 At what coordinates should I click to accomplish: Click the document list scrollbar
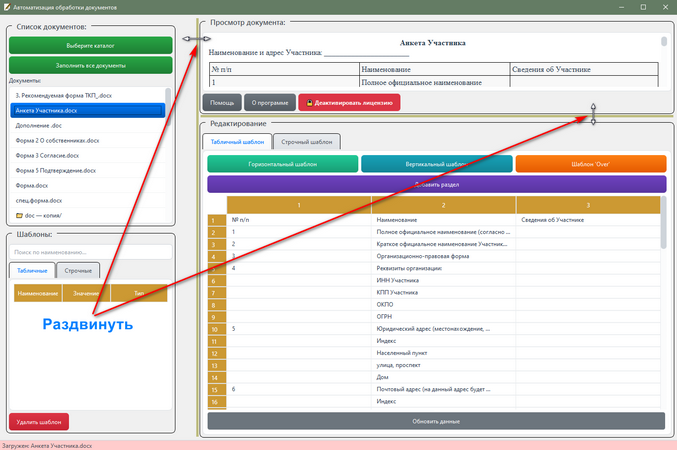pyautogui.click(x=168, y=107)
